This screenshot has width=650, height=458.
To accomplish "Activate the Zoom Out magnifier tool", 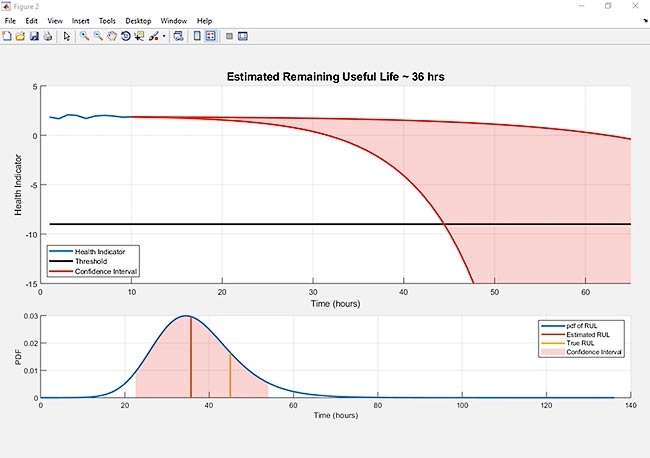I will pos(98,36).
